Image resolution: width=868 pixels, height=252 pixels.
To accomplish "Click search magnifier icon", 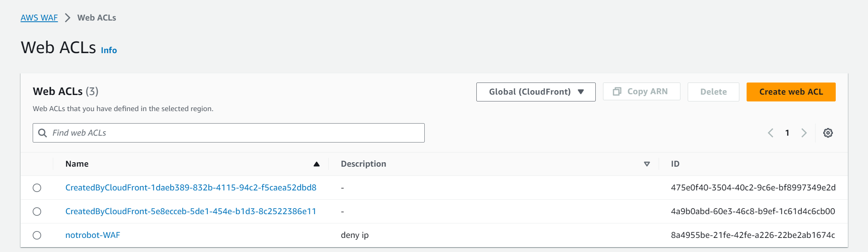I will click(42, 133).
